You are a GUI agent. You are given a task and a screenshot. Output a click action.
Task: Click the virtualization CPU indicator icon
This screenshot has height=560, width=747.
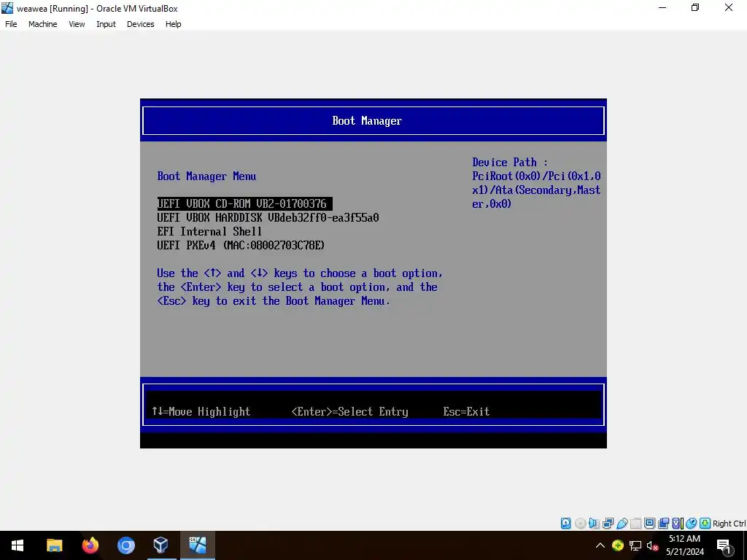tap(678, 524)
